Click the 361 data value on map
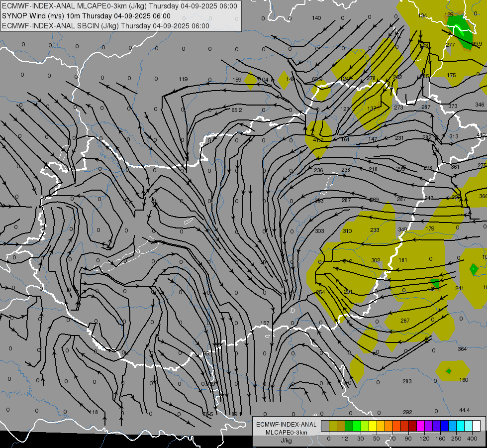Viewport: 487px width, 448px height. [x=455, y=167]
